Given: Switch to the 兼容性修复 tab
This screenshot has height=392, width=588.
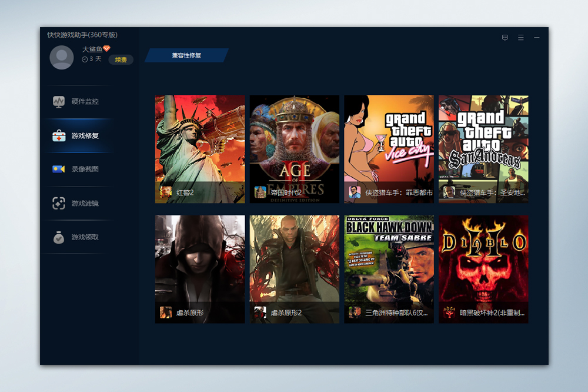Looking at the screenshot, I should coord(186,55).
